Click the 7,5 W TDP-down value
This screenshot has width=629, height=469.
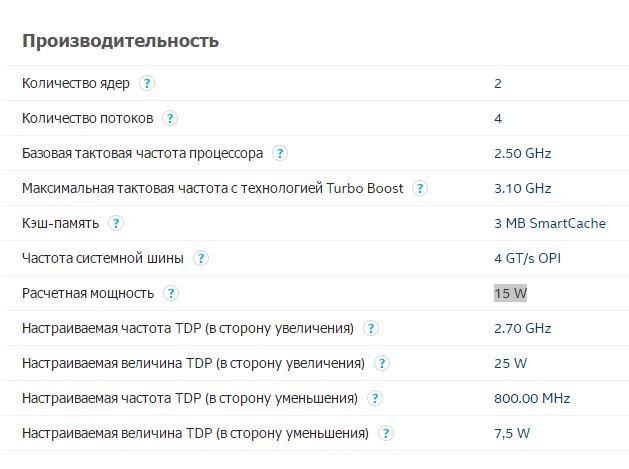click(512, 433)
